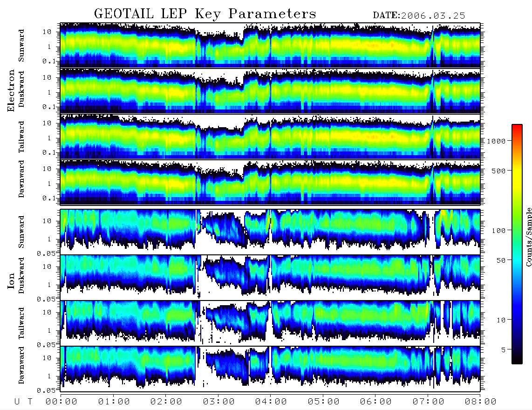Click the 01:00 time tick label
Screen dimensions: 532x410
pyautogui.click(x=114, y=402)
